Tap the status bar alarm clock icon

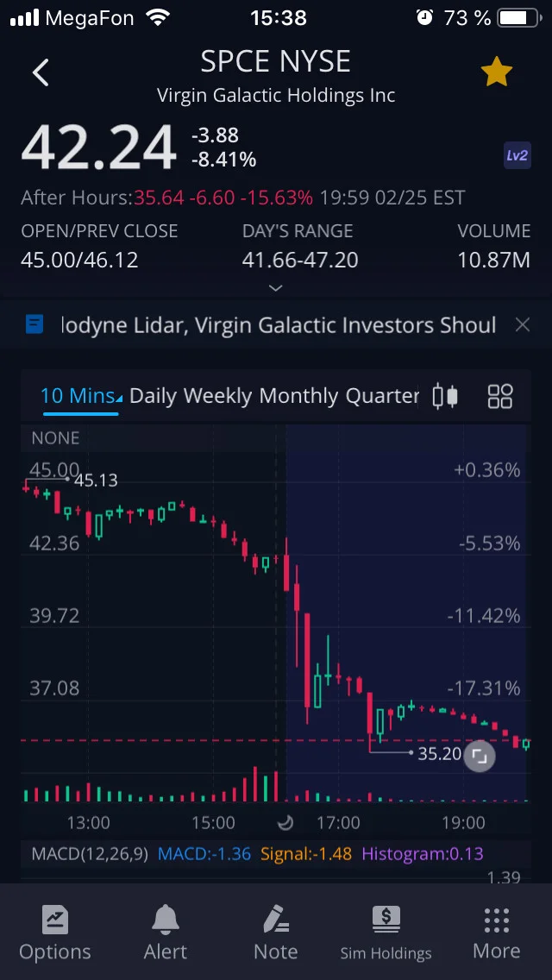(424, 17)
